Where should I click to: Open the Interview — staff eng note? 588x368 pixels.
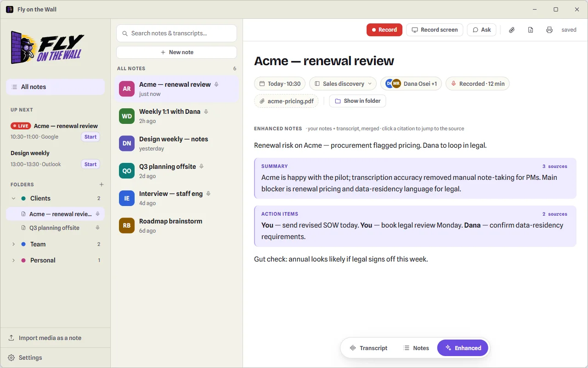[176, 198]
